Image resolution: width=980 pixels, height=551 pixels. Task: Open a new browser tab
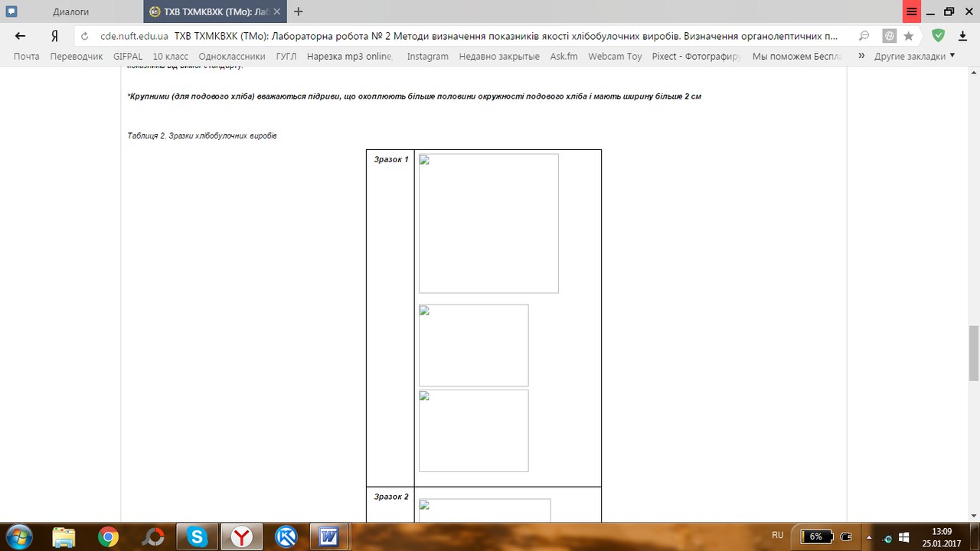299,11
